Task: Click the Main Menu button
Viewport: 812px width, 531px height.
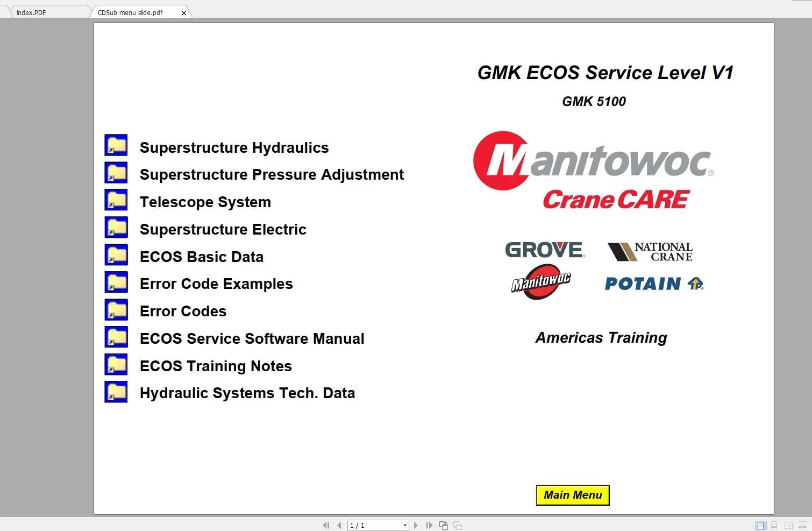Action: point(572,495)
